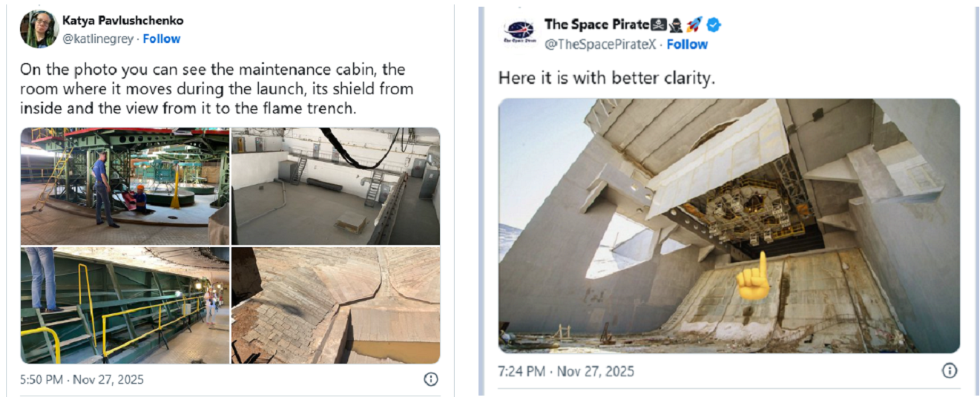This screenshot has width=980, height=403.
Task: Click the blue verified badge
Action: (714, 25)
